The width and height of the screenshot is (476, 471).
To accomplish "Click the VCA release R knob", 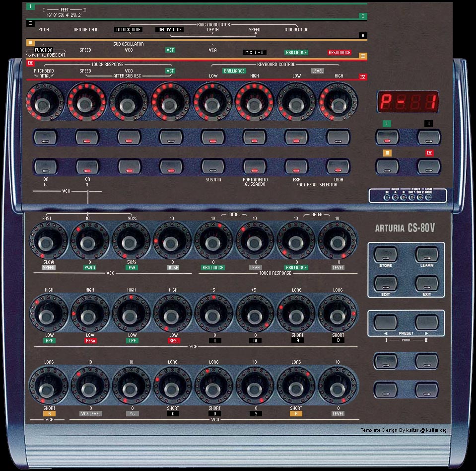I will pyautogui.click(x=296, y=386).
